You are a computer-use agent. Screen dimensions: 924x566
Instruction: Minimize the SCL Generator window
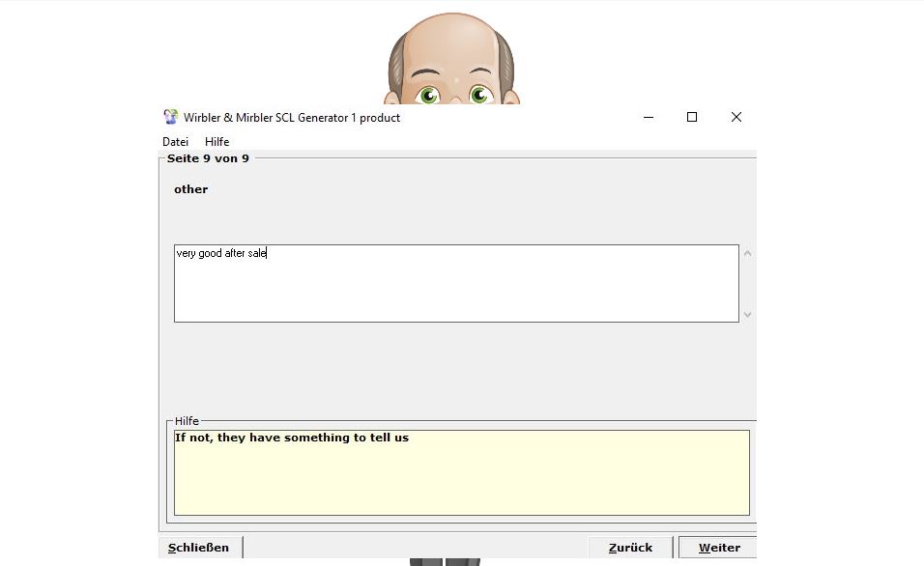point(648,117)
